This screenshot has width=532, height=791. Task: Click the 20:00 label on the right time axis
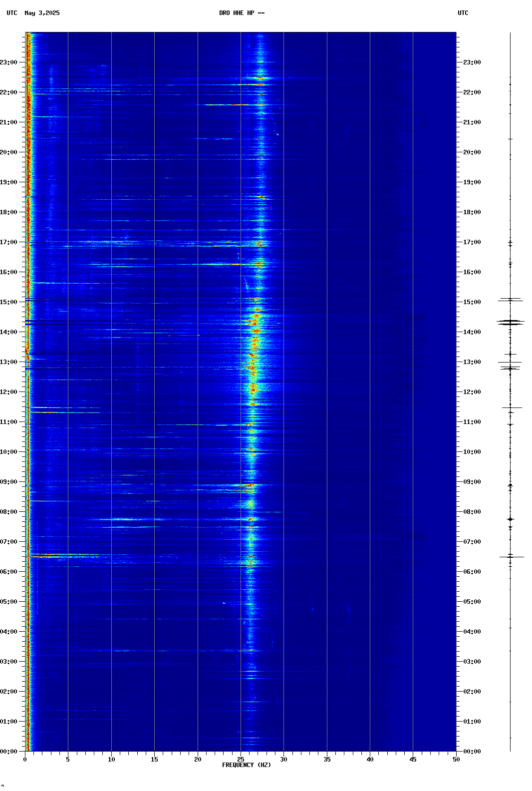472,152
